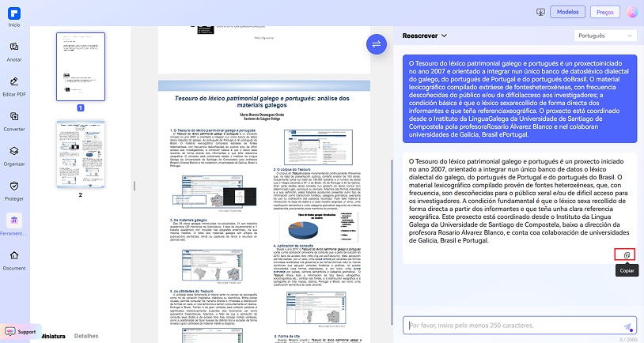Click the poster title Tesouro do léxico patrimonial
644x343 pixels.
tap(262, 101)
